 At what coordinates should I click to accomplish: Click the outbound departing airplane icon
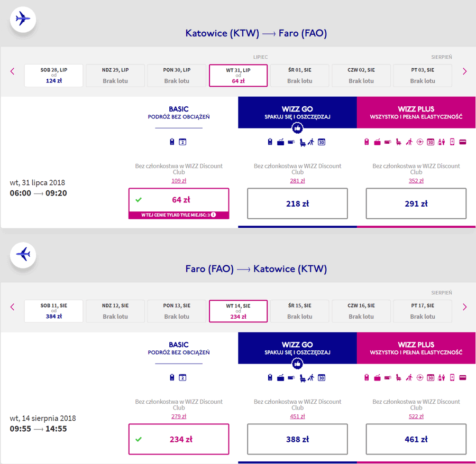pos(23,19)
